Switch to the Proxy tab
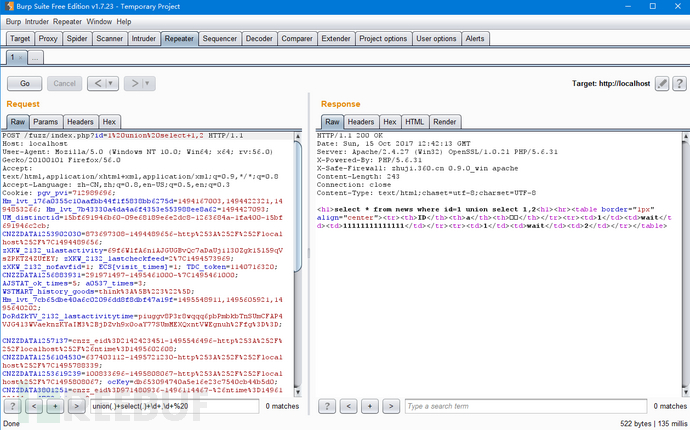The width and height of the screenshot is (690, 430). pyautogui.click(x=48, y=38)
